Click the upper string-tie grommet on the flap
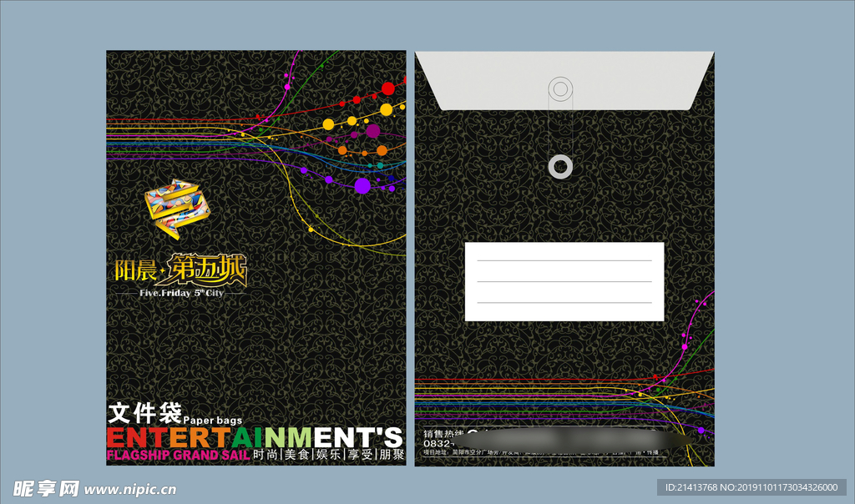Viewport: 855px width, 504px height. pos(560,88)
